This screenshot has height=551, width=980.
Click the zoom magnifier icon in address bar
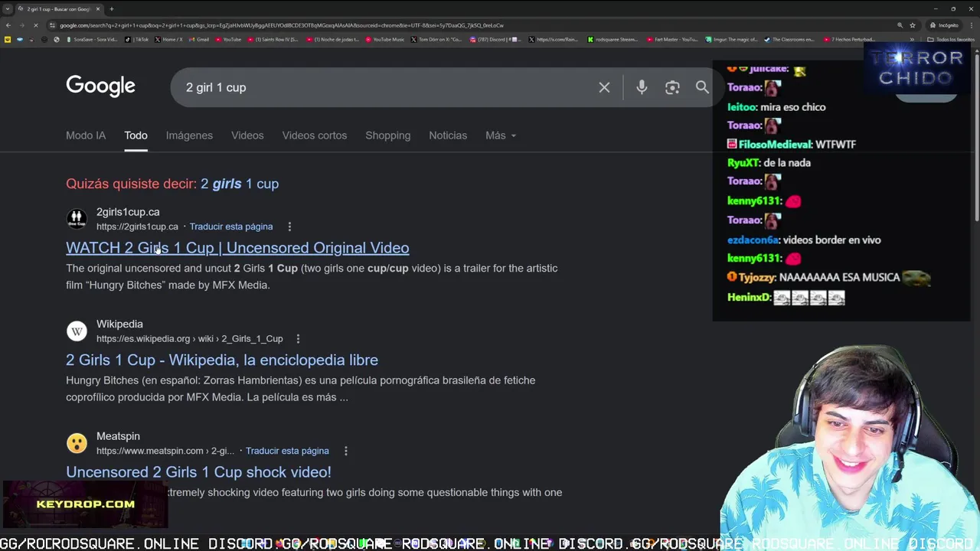click(900, 25)
